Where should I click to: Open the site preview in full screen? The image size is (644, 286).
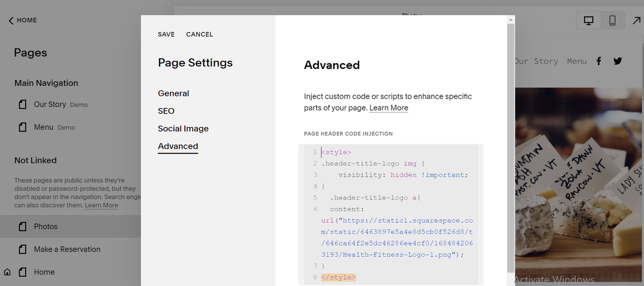tap(637, 20)
